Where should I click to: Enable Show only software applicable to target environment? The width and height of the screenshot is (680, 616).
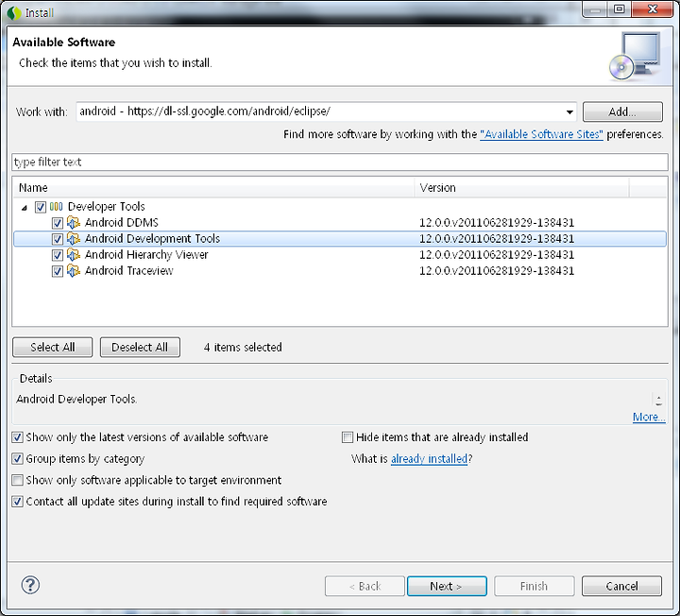click(17, 480)
